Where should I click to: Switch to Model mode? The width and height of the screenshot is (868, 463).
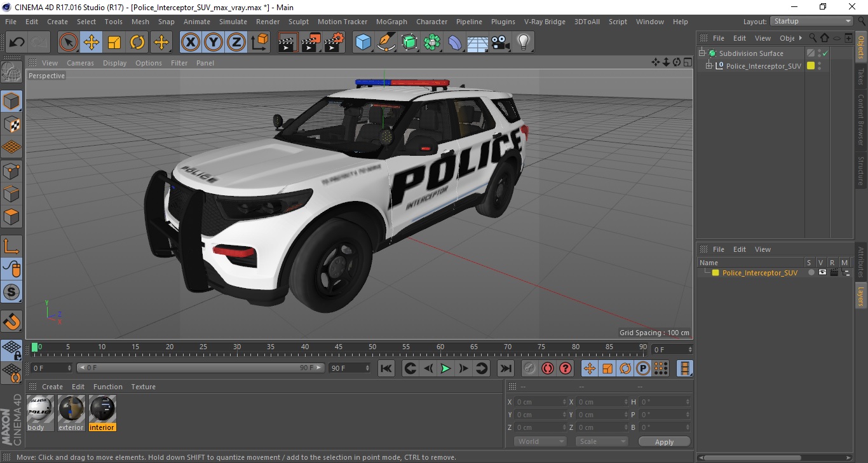pos(11,101)
